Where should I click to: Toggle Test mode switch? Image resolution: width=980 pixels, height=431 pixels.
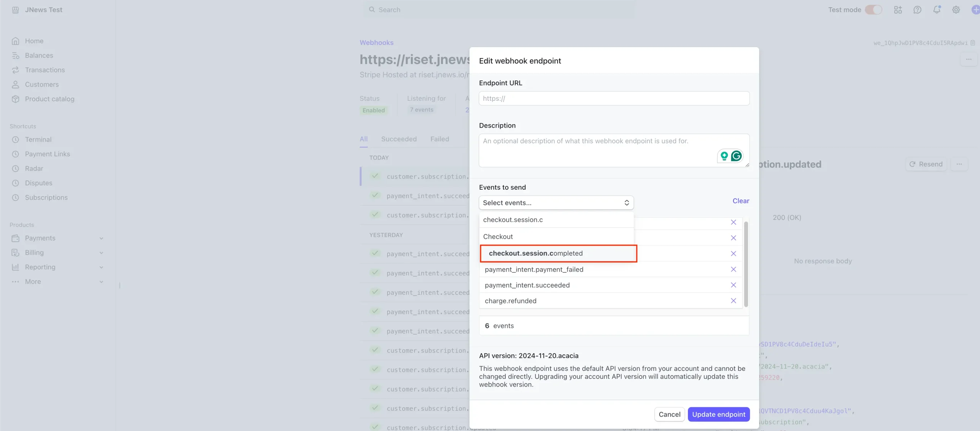click(873, 10)
